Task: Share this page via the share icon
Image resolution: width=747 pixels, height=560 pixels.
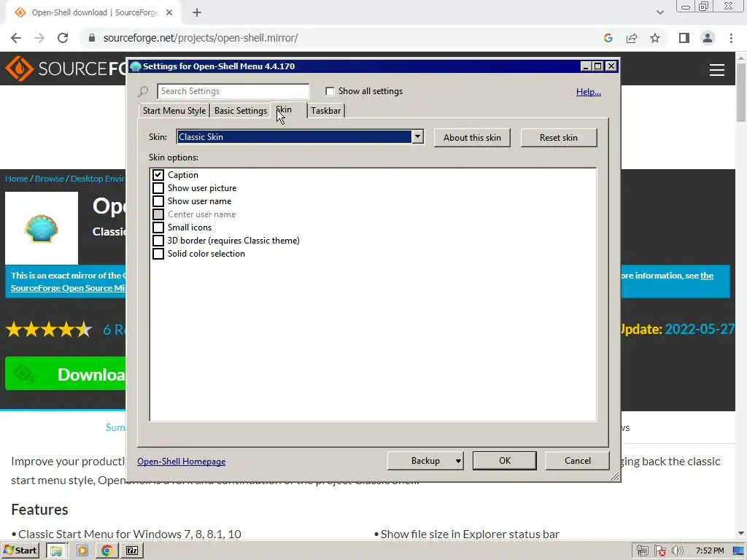Action: [632, 38]
